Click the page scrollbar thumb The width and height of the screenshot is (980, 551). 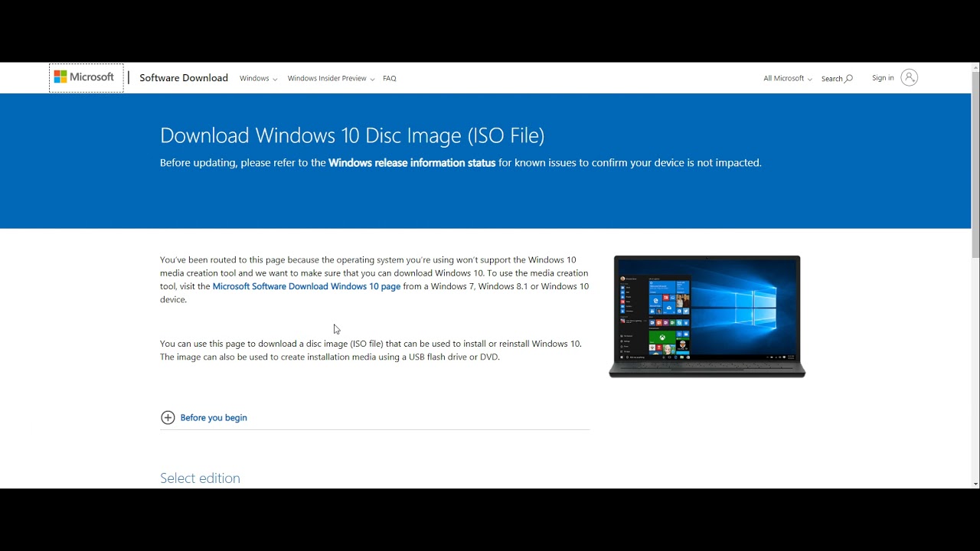pos(975,165)
